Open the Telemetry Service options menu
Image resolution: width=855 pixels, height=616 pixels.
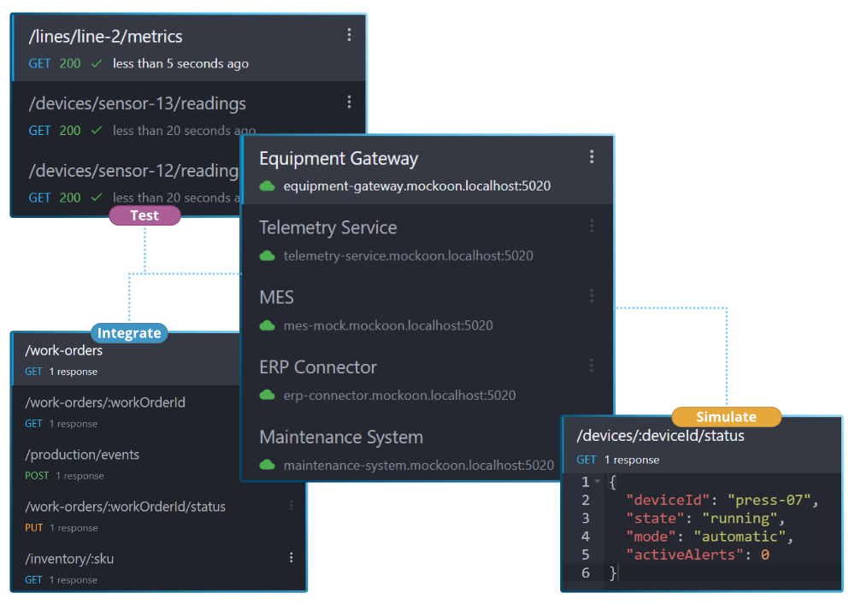click(x=592, y=226)
